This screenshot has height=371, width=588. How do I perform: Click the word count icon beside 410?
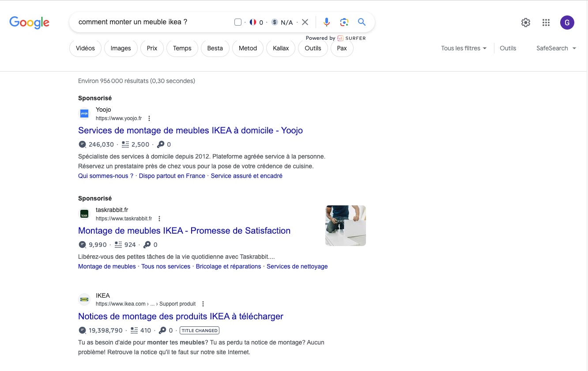pyautogui.click(x=134, y=330)
